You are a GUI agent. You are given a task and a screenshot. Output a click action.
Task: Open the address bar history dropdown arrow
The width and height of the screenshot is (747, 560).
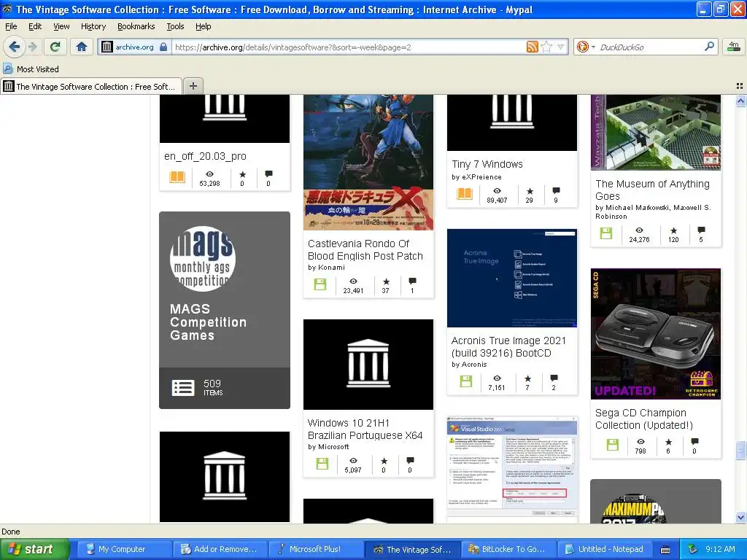click(561, 47)
